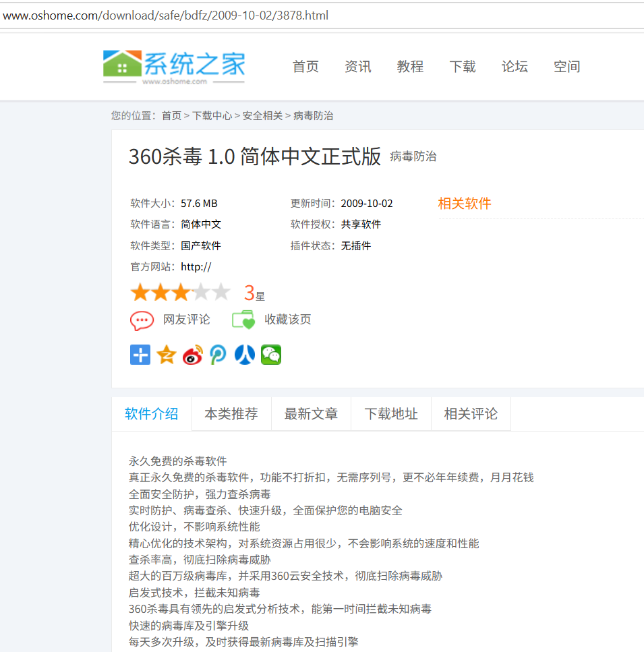This screenshot has width=644, height=652.
Task: Open the 网友评论 link
Action: (x=187, y=320)
